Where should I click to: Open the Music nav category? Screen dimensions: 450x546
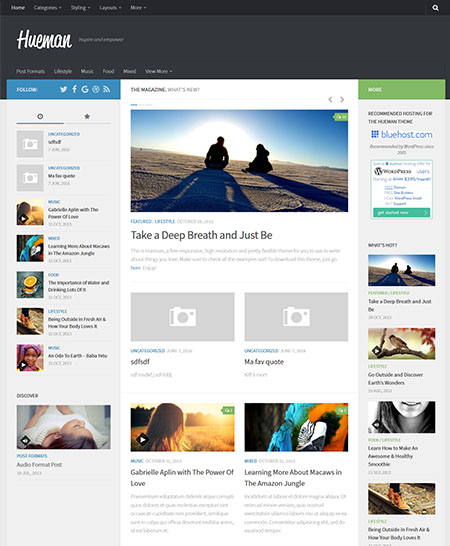pos(87,71)
